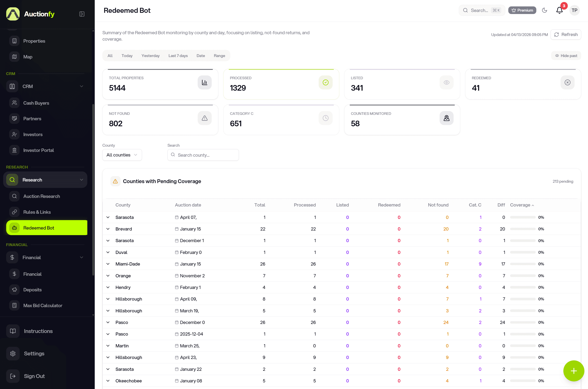
Task: Click the Redeemed X circle icon
Action: 567,82
